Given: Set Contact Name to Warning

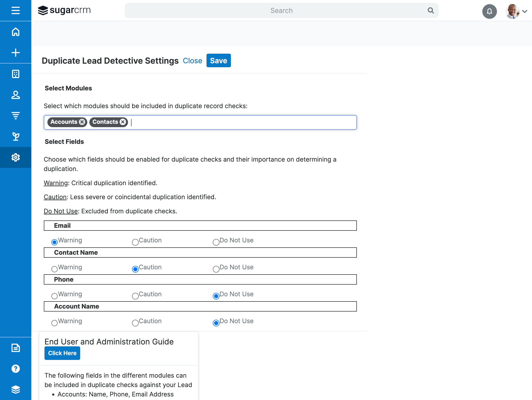Looking at the screenshot, I should (x=54, y=269).
